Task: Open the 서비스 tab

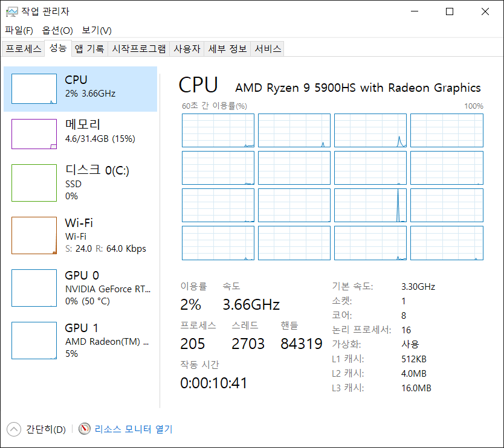Action: coord(268,50)
